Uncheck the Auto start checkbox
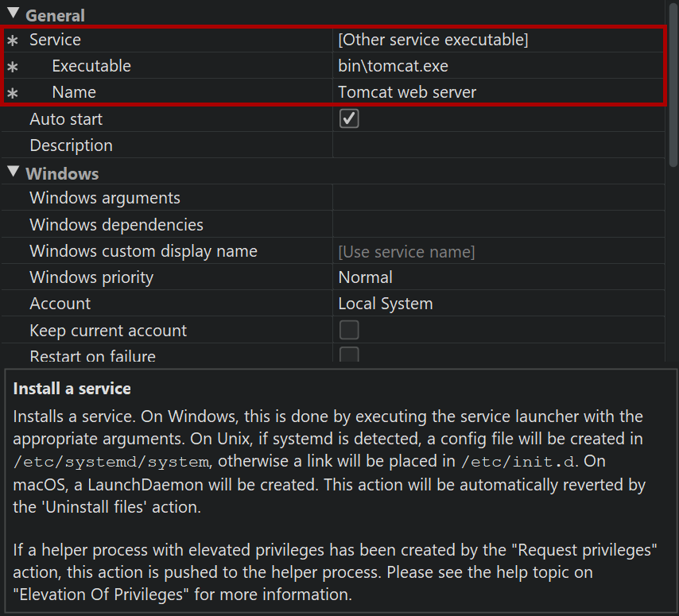Screen dimensions: 679x616 pyautogui.click(x=349, y=118)
